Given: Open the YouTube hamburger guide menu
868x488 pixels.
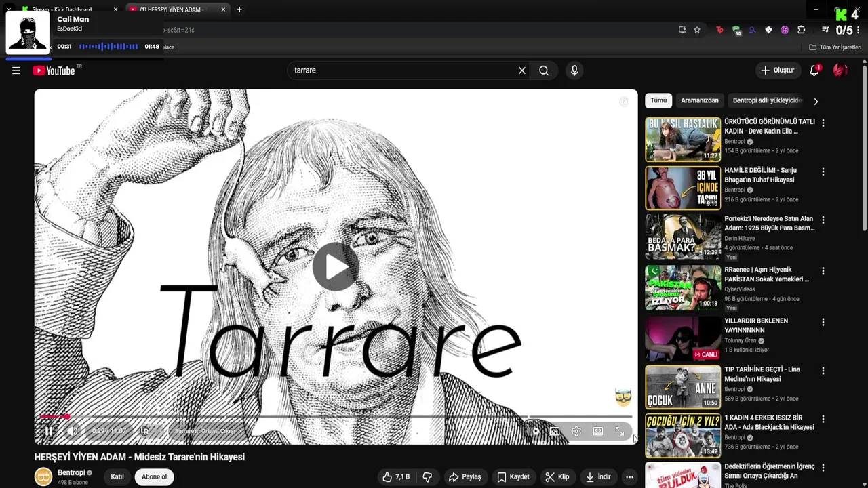Looking at the screenshot, I should [16, 70].
